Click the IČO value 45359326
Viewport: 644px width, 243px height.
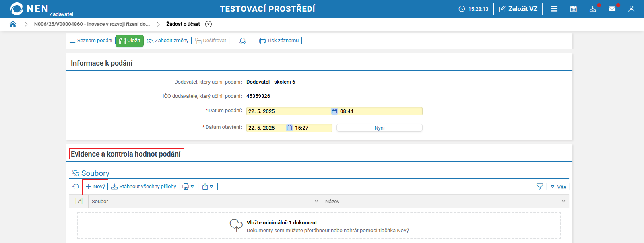[x=258, y=96]
